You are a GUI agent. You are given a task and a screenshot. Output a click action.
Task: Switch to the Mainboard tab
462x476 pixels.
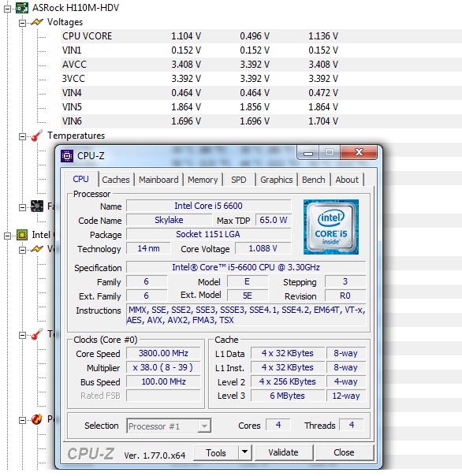coord(158,180)
